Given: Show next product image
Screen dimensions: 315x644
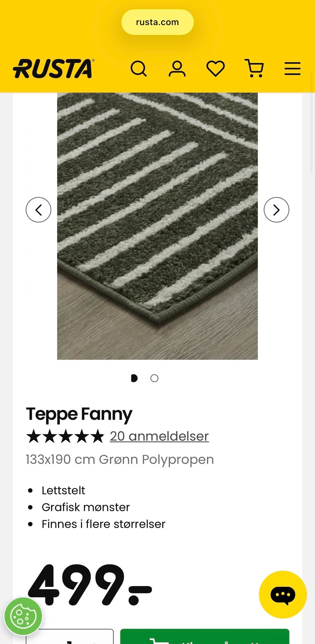Looking at the screenshot, I should point(276,210).
